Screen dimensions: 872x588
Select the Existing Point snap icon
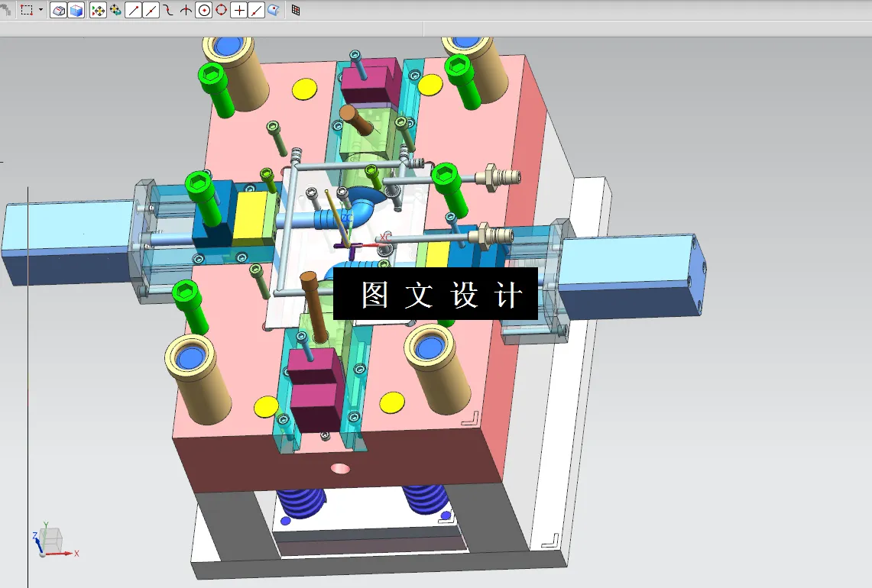[239, 10]
